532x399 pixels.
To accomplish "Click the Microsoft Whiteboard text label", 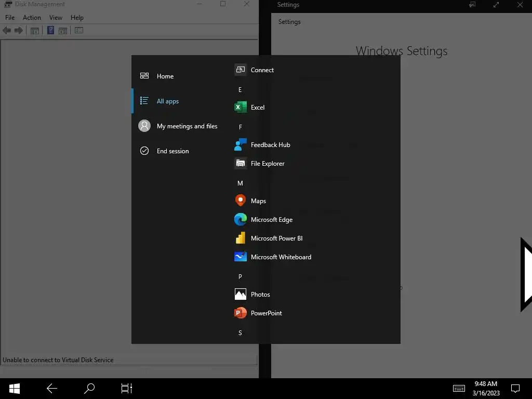I will pyautogui.click(x=281, y=257).
